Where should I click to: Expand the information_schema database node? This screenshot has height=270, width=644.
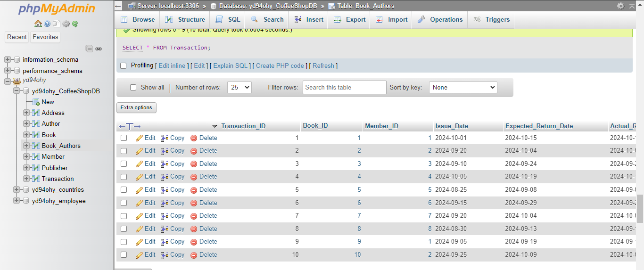tap(8, 59)
